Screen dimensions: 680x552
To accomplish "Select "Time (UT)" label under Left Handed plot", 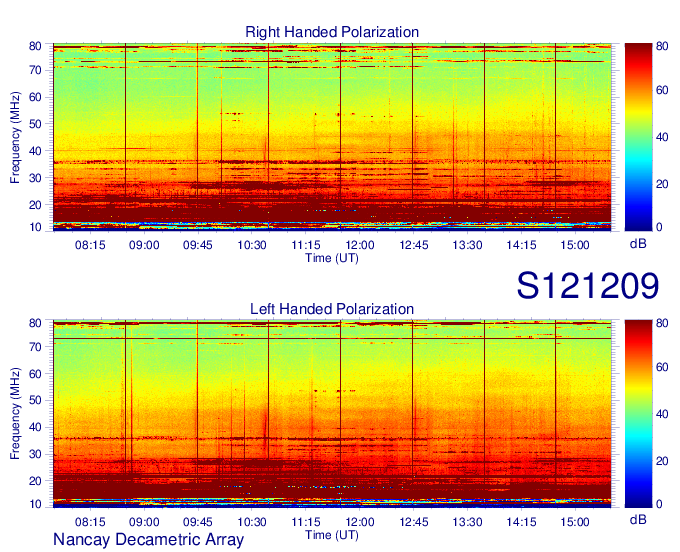I will [332, 535].
